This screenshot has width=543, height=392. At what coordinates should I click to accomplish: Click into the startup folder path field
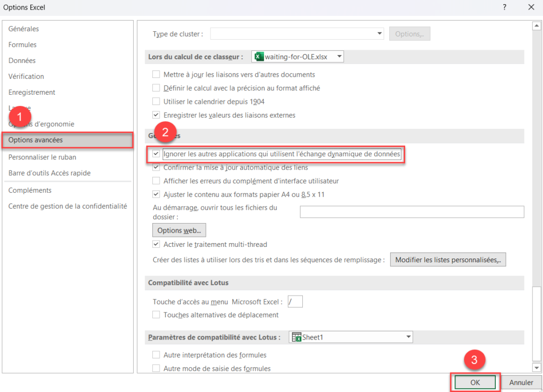(x=411, y=211)
